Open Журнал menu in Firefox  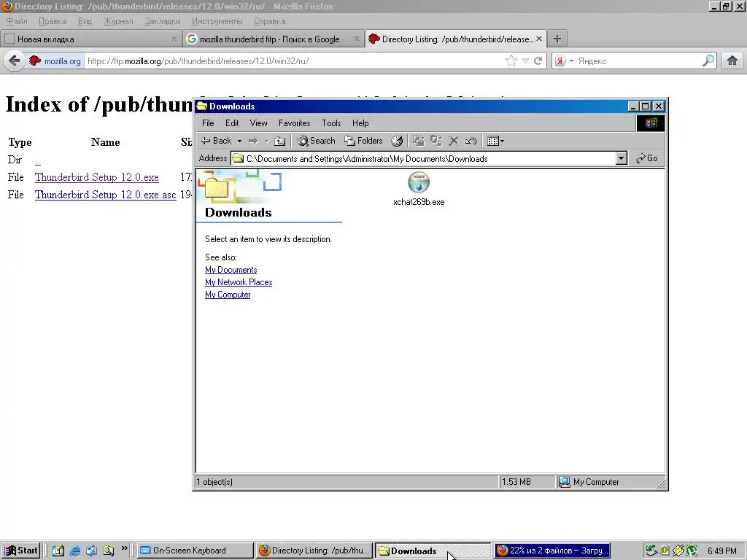pos(118,21)
